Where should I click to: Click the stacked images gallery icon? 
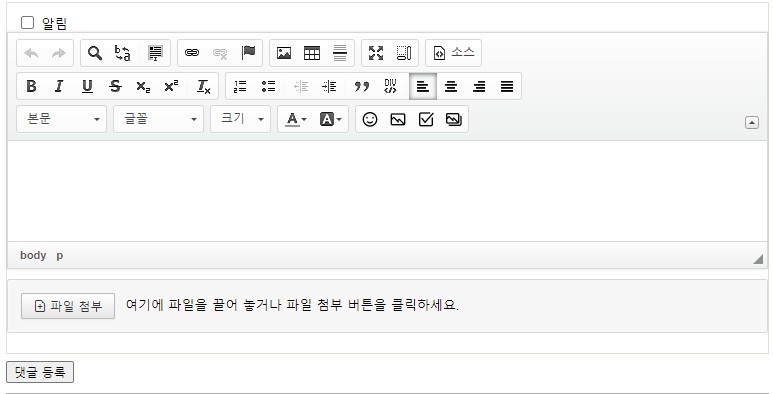[454, 119]
